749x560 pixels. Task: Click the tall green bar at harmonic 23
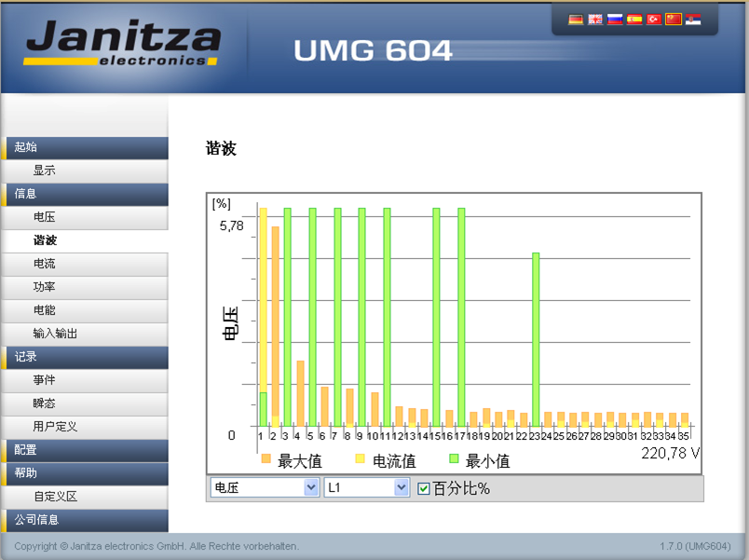[x=536, y=340]
